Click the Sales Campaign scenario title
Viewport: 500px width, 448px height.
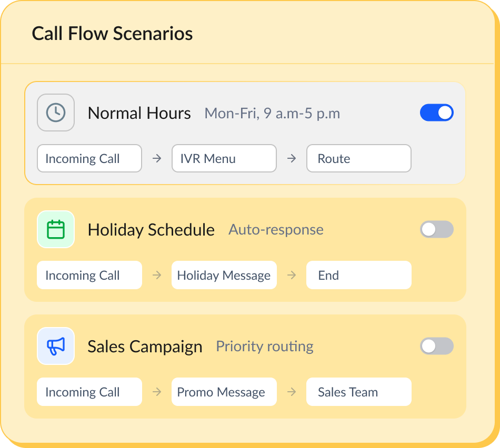(145, 347)
